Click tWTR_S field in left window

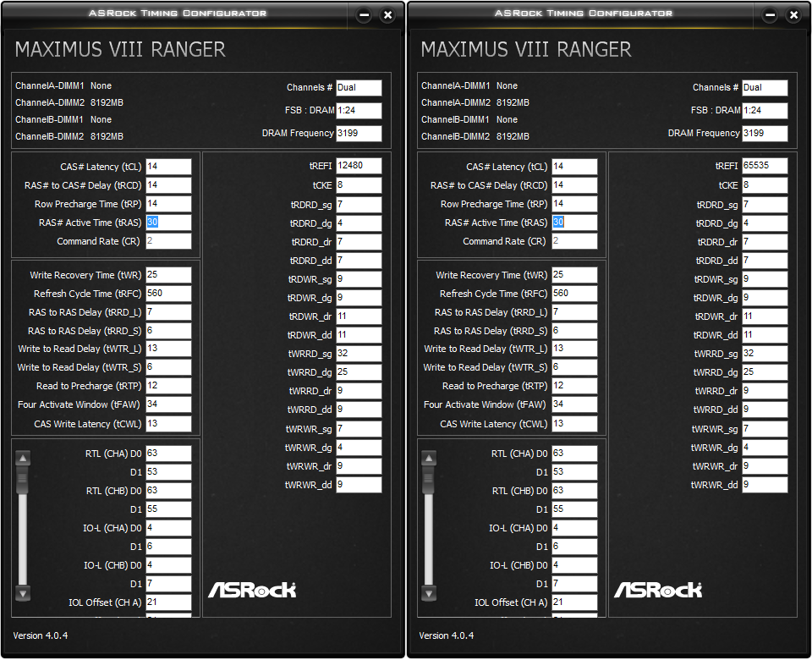[168, 367]
